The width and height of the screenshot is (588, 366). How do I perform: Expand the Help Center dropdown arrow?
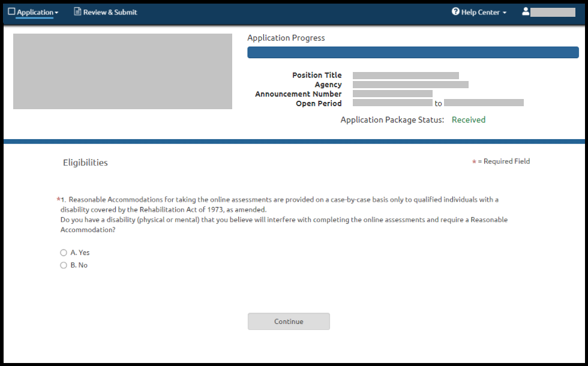pos(505,13)
